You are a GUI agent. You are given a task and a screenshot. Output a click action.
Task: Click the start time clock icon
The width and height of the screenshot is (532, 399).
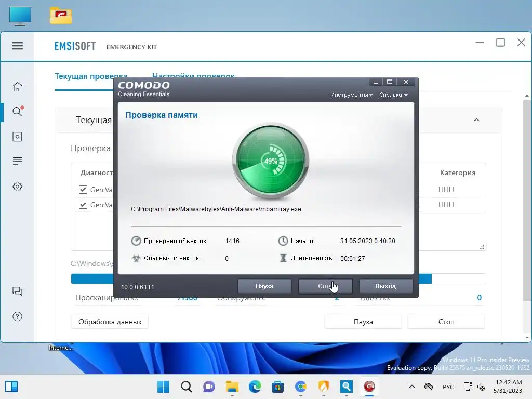point(283,241)
